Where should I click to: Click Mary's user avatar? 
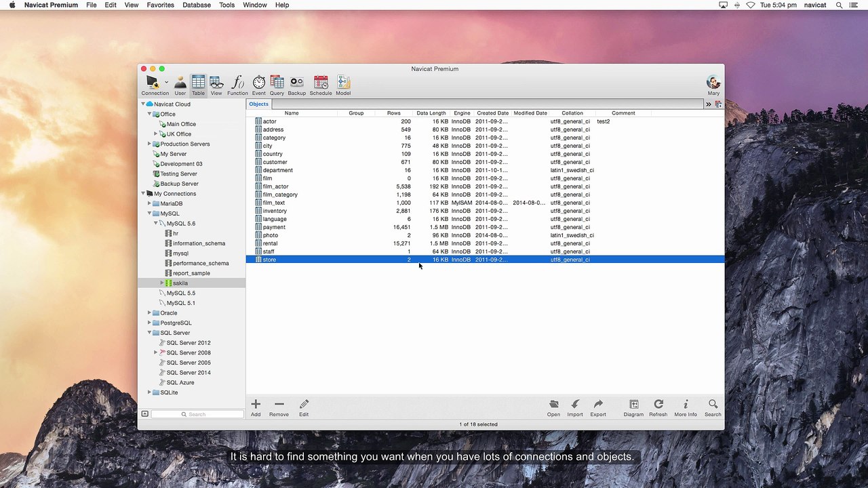713,82
